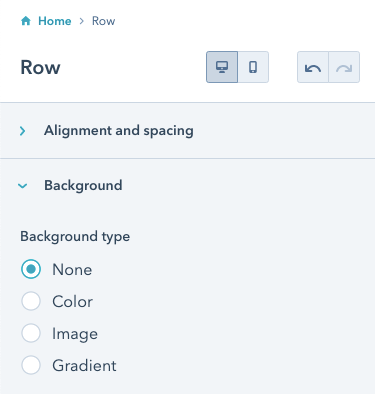Click the Image option label text
Viewport: 375px width, 394px height.
point(75,334)
